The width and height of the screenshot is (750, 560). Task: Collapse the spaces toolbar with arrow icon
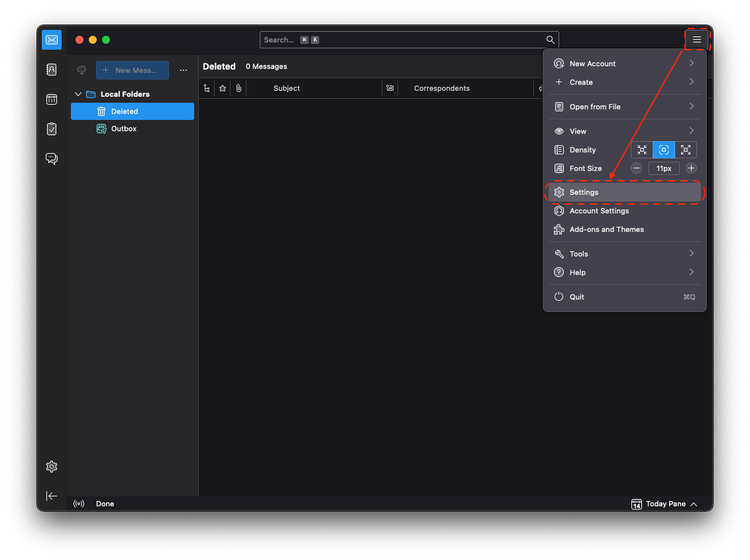pyautogui.click(x=52, y=496)
